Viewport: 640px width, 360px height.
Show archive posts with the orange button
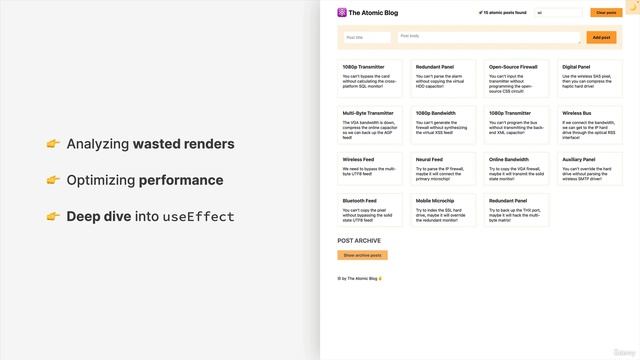(x=362, y=255)
